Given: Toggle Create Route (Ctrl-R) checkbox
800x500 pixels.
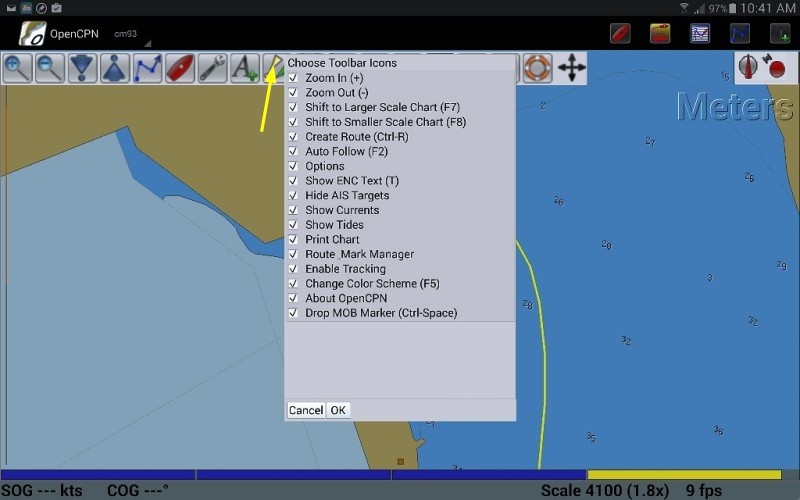Looking at the screenshot, I should pos(293,137).
